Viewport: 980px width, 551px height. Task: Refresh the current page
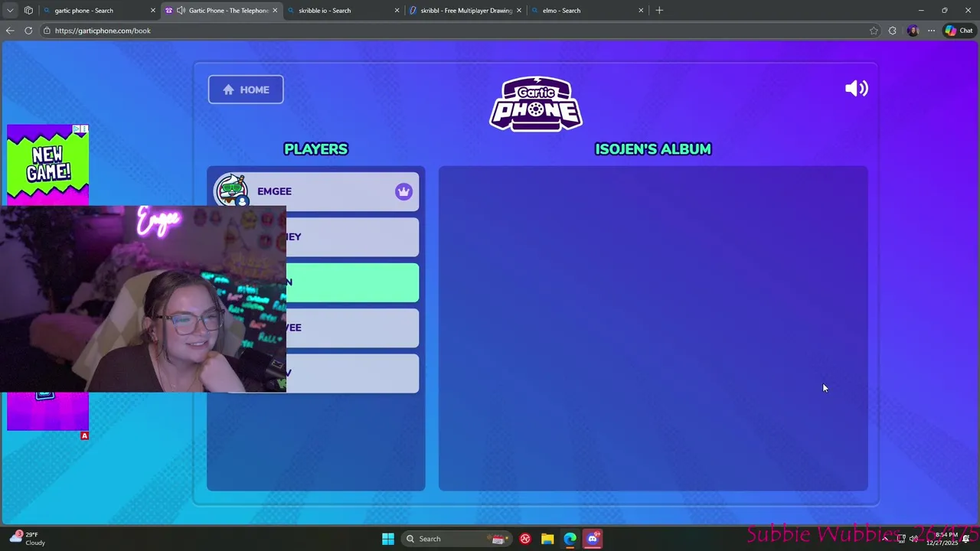pyautogui.click(x=28, y=31)
